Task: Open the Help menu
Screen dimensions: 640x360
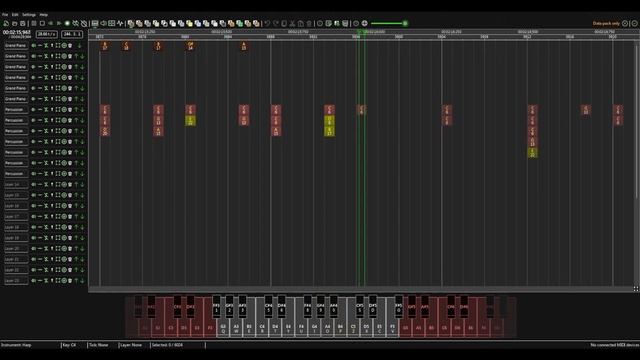Action: (44, 15)
